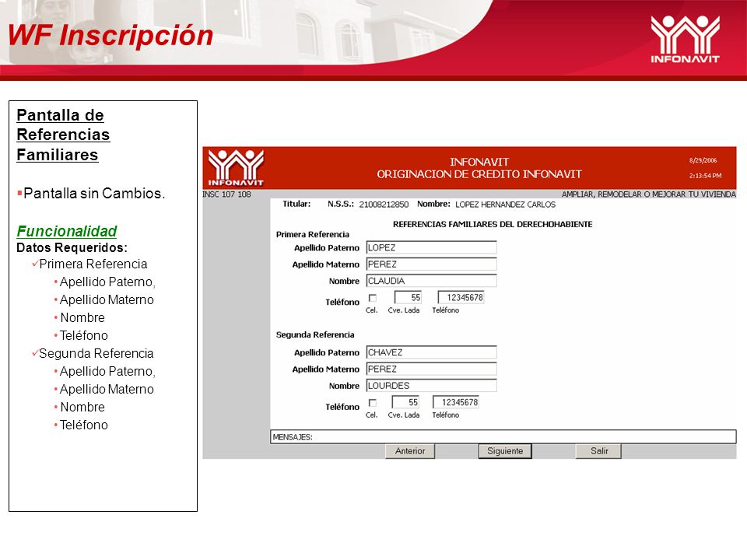Screen dimensions: 747x560
Task: Focus the Apellido Paterno field containing LOPEZ
Action: (x=432, y=247)
